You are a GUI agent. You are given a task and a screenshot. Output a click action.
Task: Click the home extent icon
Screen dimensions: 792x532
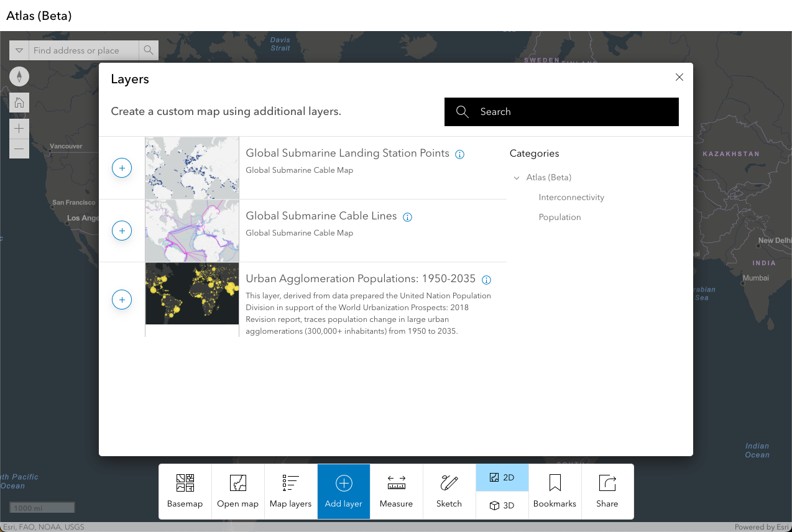pos(19,102)
